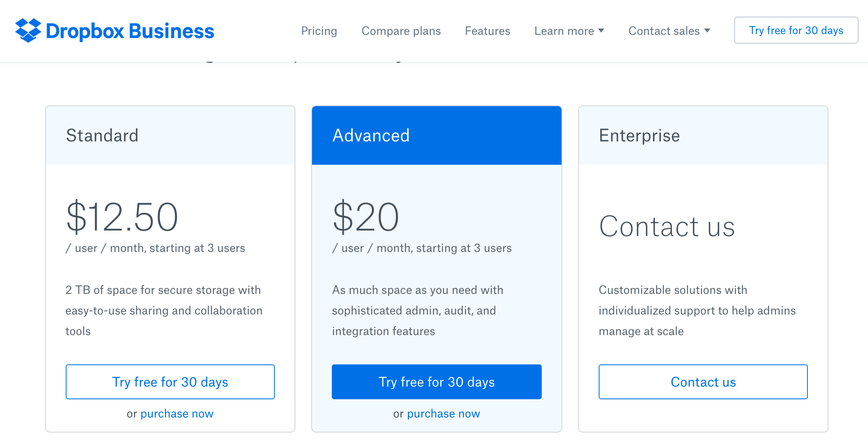Click the Dropbox Business wordmark
Screen dimensions: 868x446
click(130, 31)
